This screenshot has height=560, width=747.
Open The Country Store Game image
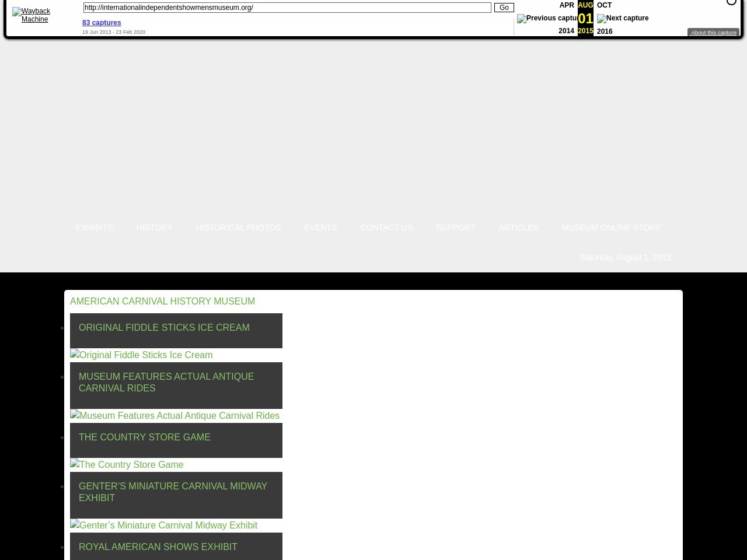point(127,464)
